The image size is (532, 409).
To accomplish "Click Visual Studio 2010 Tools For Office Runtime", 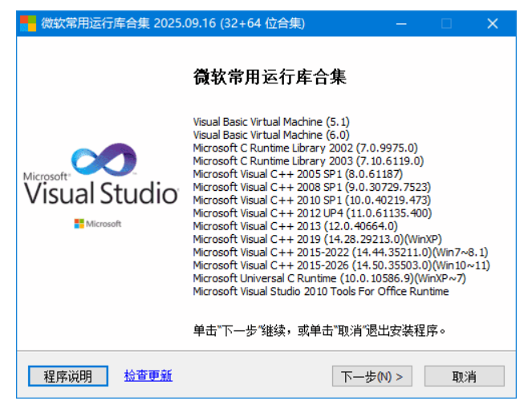I will tap(321, 291).
